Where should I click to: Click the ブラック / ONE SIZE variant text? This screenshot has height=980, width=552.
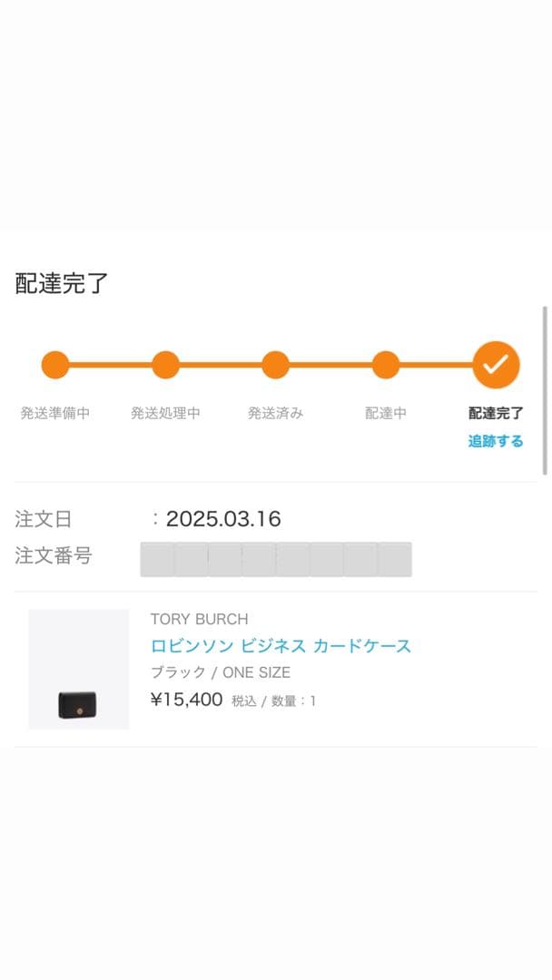[x=221, y=672]
